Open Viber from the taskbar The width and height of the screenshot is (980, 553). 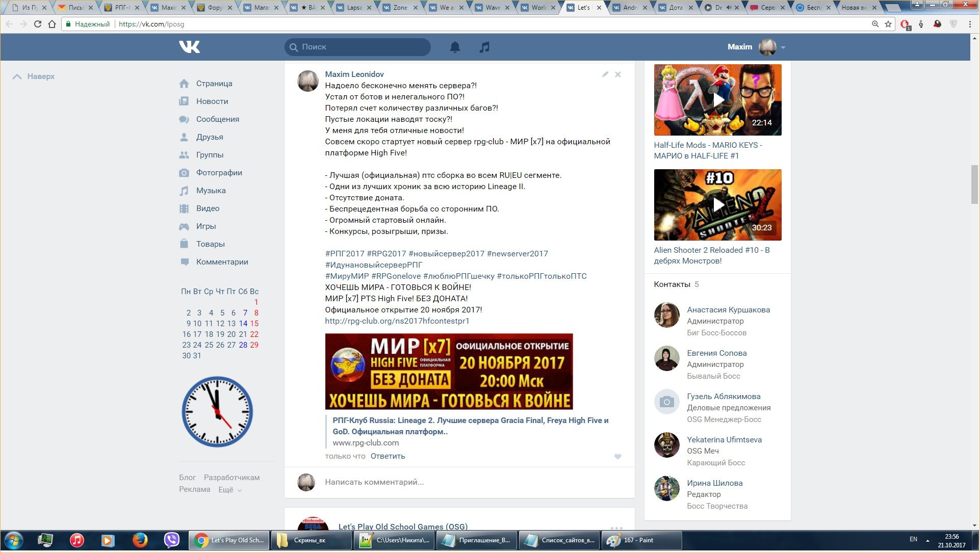pyautogui.click(x=172, y=540)
